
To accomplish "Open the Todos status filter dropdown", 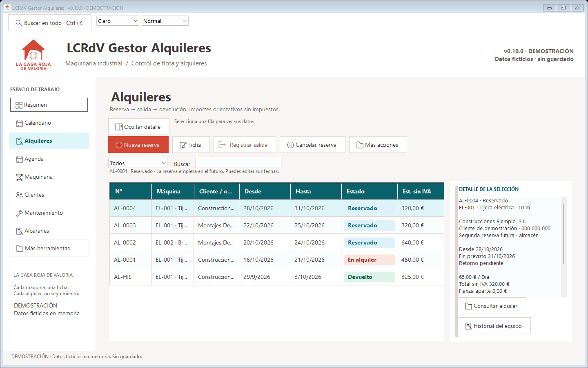I will 138,163.
